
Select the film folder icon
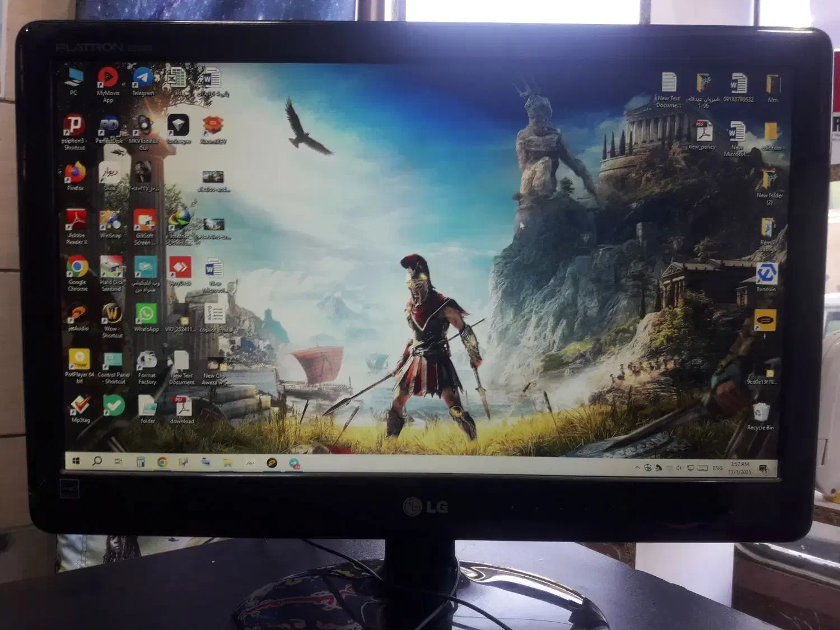(773, 88)
